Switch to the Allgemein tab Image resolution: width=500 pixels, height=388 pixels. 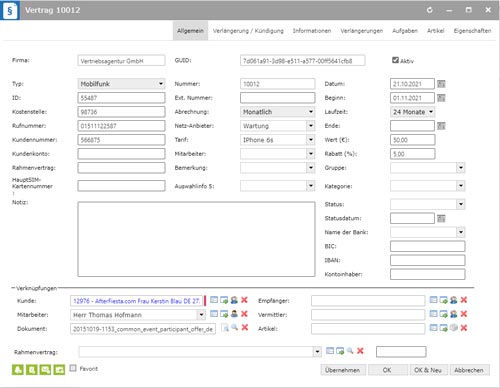190,31
